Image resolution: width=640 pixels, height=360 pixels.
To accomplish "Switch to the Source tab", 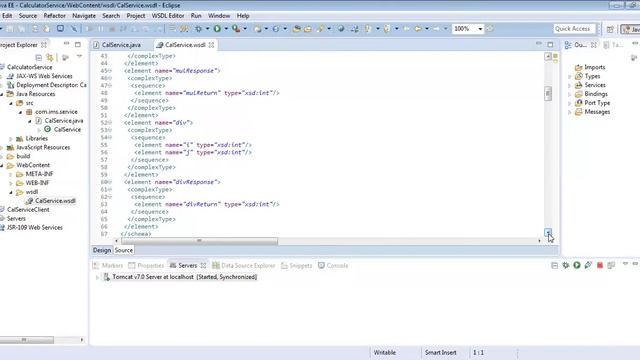I will (124, 250).
